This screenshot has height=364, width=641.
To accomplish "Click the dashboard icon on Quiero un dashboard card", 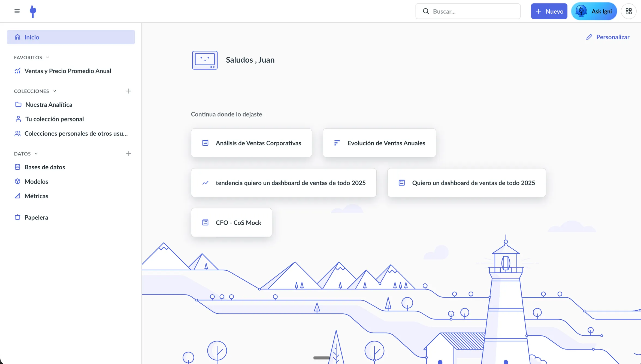I will 402,183.
